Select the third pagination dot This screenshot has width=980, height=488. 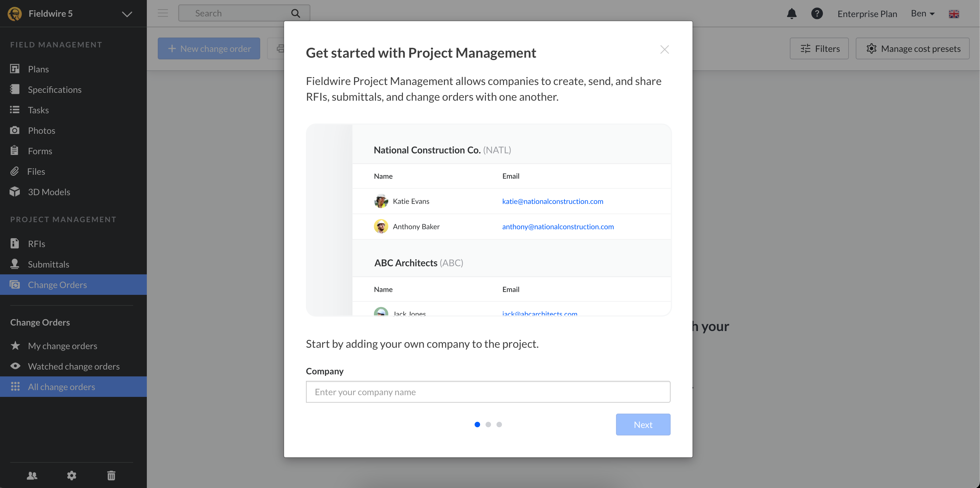[499, 425]
